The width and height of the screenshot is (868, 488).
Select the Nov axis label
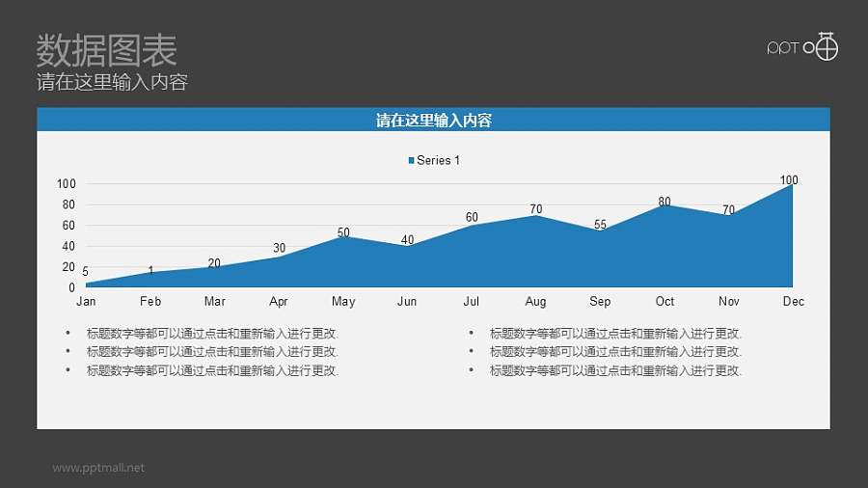click(728, 301)
